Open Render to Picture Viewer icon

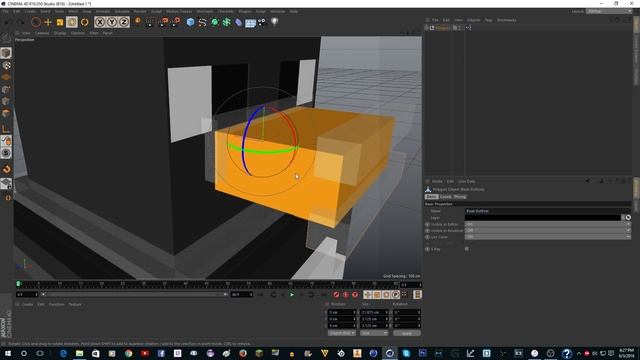pyautogui.click(x=163, y=22)
